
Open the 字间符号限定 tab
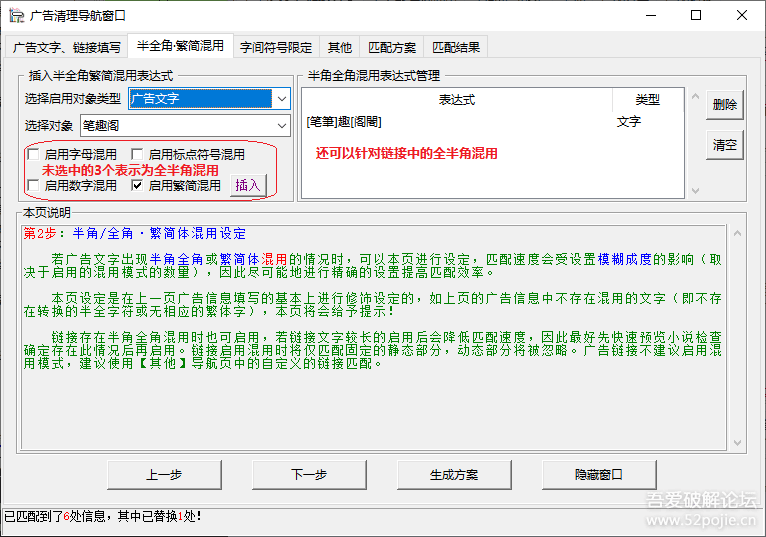point(276,47)
